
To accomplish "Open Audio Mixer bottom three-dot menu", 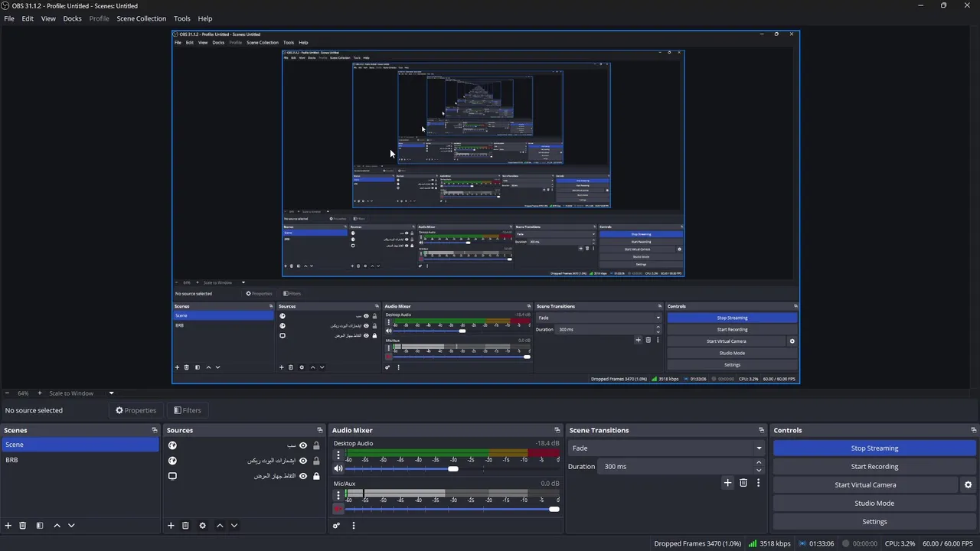I will click(354, 526).
